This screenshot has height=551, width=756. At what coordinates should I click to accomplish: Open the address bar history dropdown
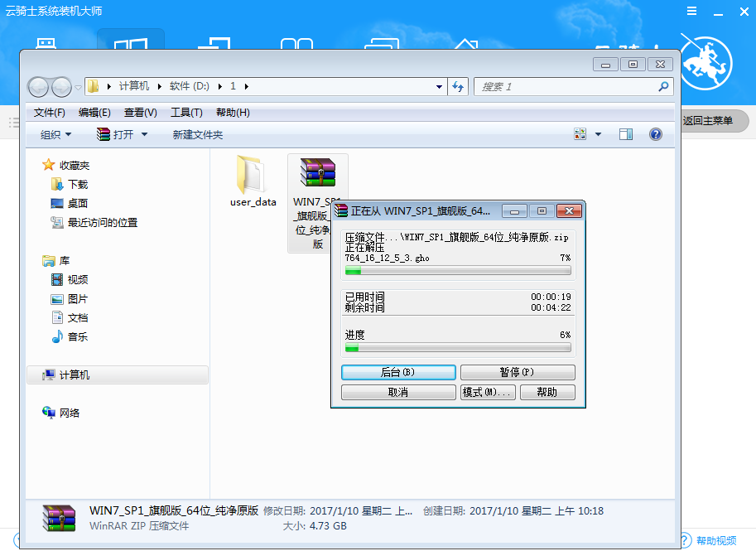point(439,87)
